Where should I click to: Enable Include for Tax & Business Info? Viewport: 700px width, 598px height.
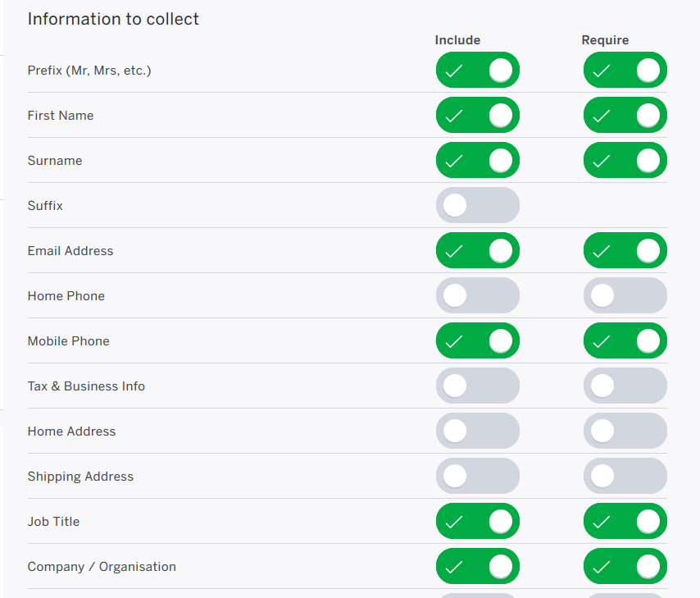tap(477, 386)
